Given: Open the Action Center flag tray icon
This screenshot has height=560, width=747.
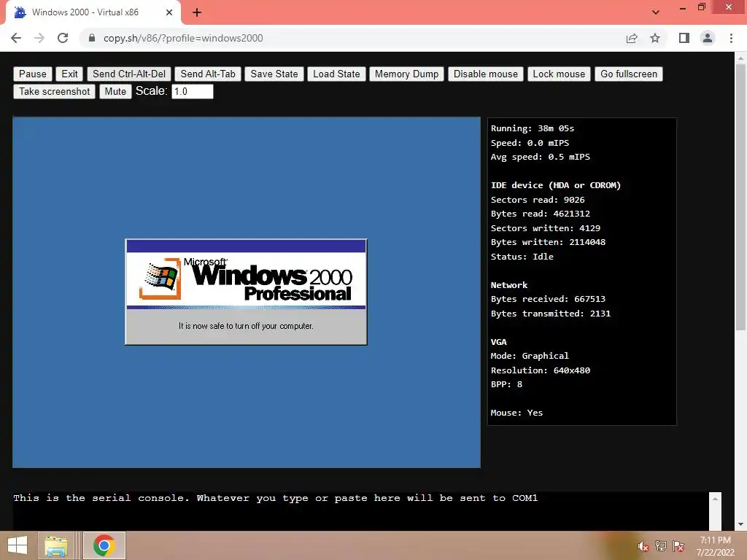Looking at the screenshot, I should pyautogui.click(x=678, y=546).
